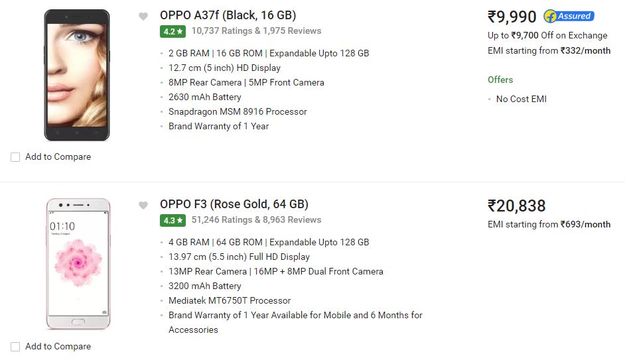Image resolution: width=625 pixels, height=364 pixels.
Task: Check Add to Compare for OPPO A37f
Action: [15, 157]
